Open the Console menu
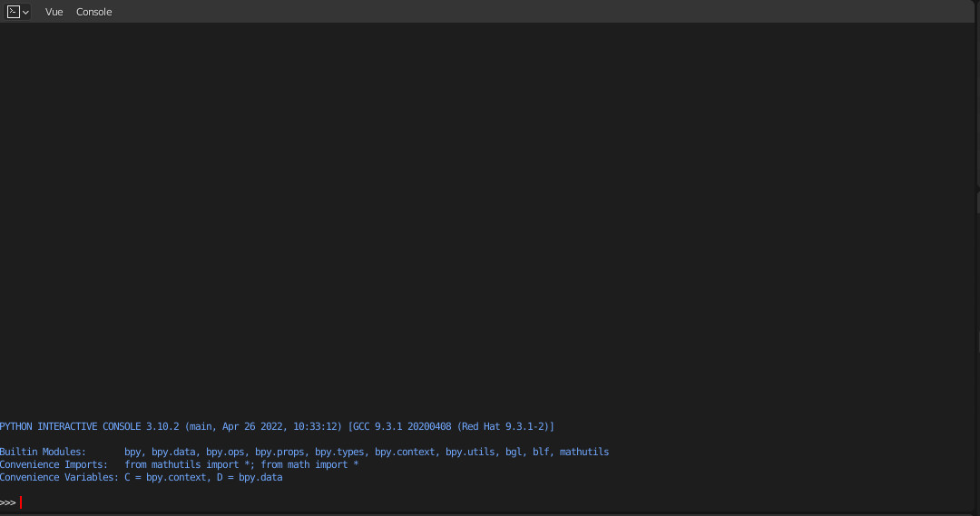This screenshot has width=980, height=516. (93, 12)
